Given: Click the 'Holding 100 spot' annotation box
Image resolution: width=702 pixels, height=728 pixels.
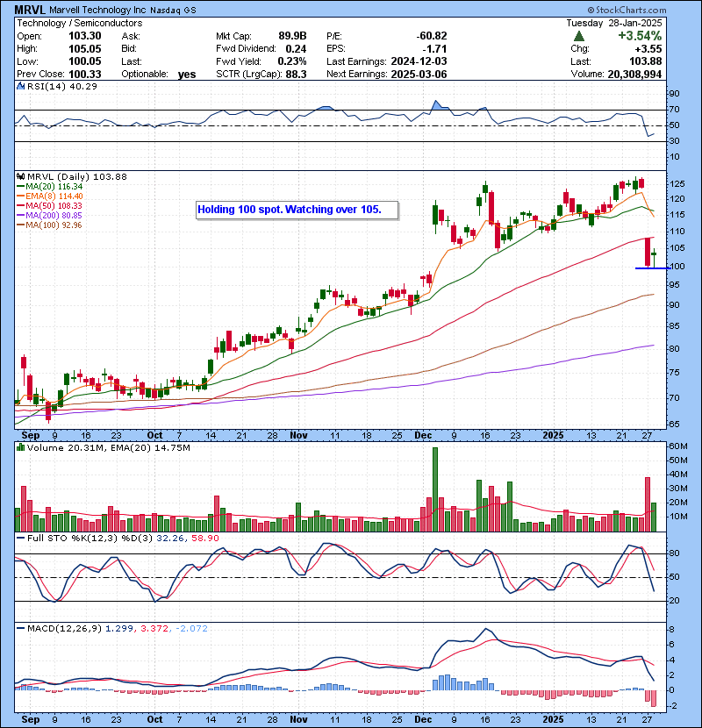Looking at the screenshot, I should pyautogui.click(x=297, y=210).
